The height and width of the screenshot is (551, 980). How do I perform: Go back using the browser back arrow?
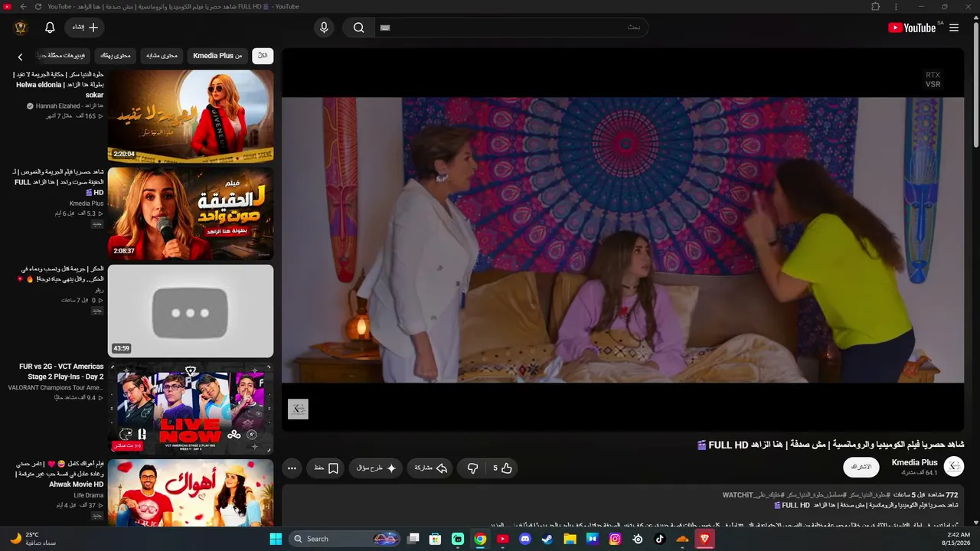23,7
